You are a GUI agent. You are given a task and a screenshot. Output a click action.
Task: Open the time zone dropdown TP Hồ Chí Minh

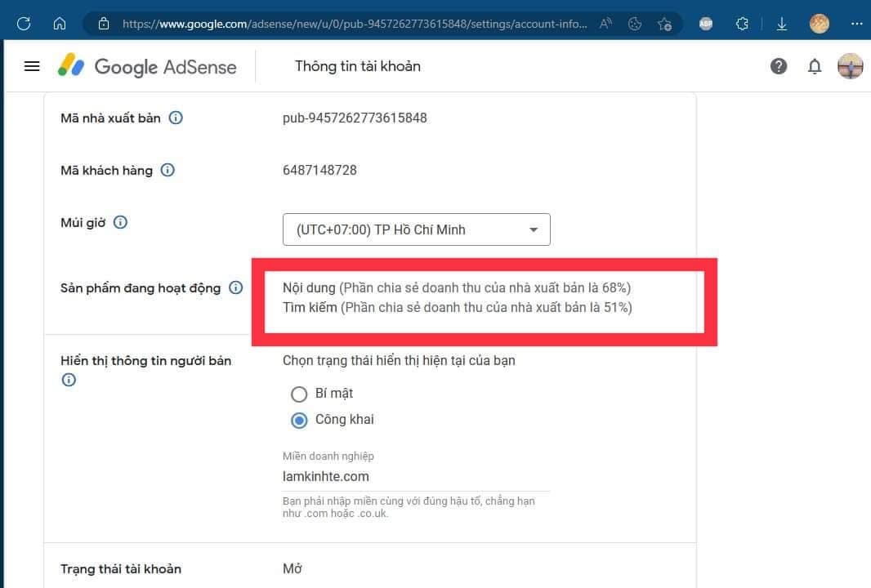416,229
